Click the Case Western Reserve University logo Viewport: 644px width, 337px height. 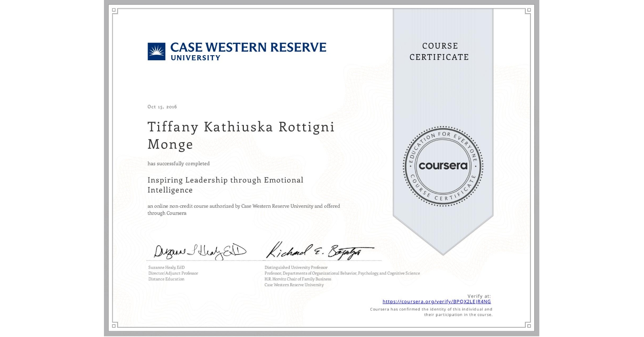[236, 51]
